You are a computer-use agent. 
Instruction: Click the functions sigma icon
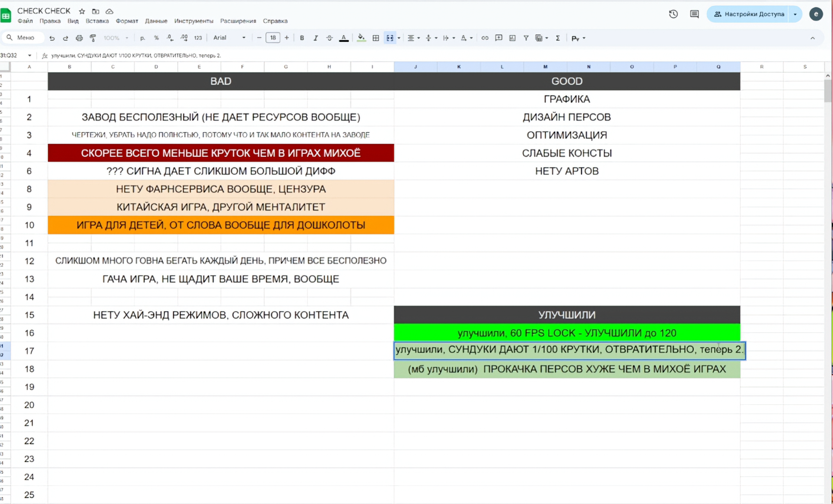coord(557,38)
